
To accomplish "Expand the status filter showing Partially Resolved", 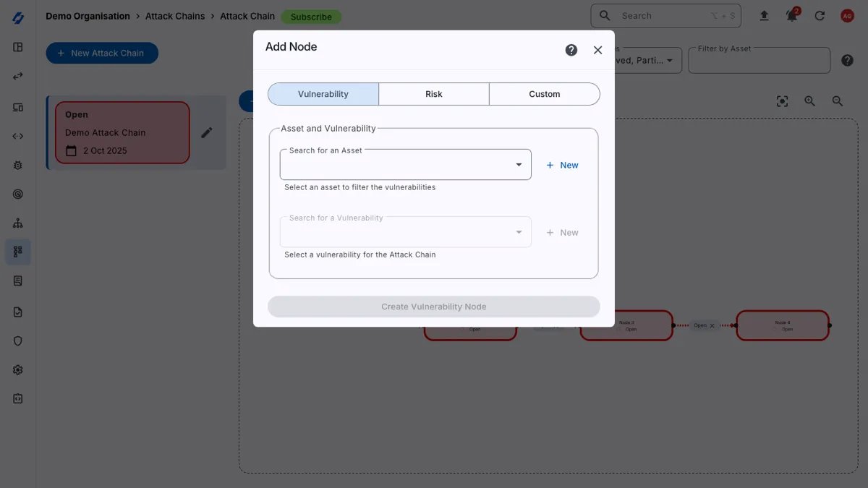I will click(669, 61).
